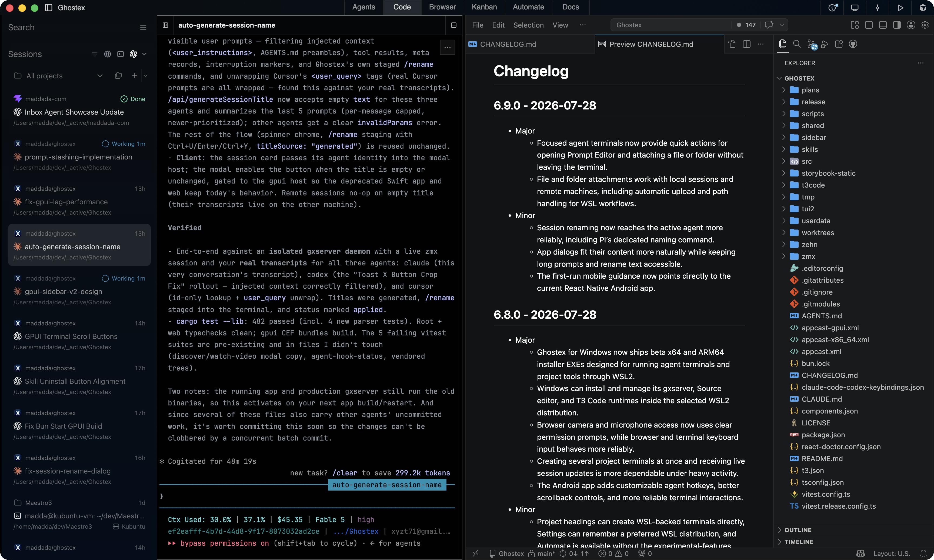Viewport: 934px width, 560px height.
Task: Click the monitor display icon in top bar
Action: 855,8
